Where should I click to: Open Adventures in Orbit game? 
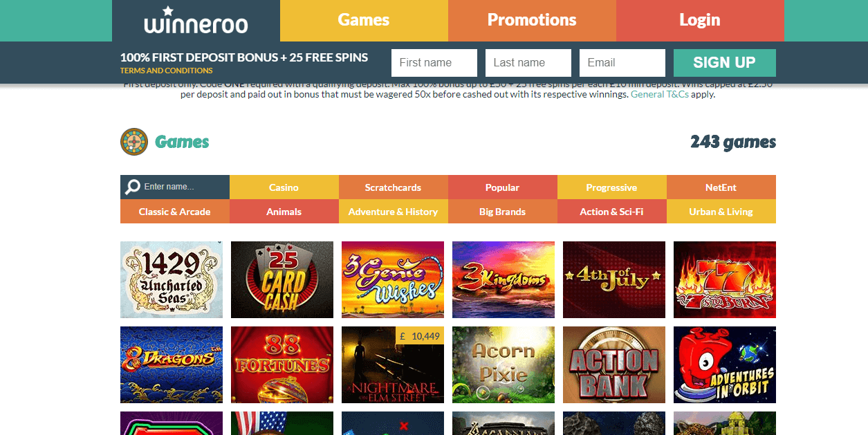(x=725, y=364)
